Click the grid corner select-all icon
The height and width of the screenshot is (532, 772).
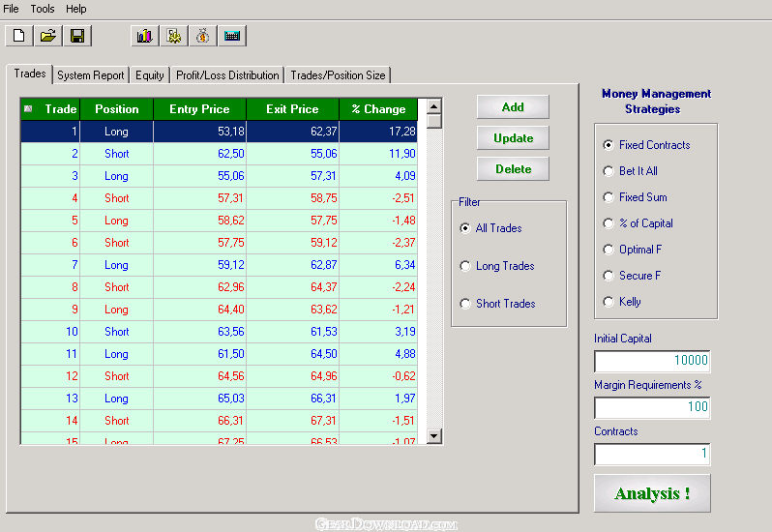(28, 108)
